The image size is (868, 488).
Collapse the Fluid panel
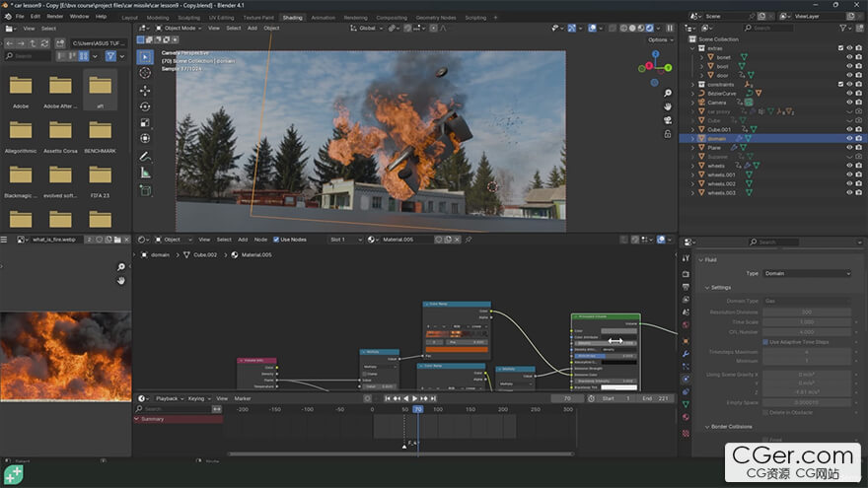701,259
